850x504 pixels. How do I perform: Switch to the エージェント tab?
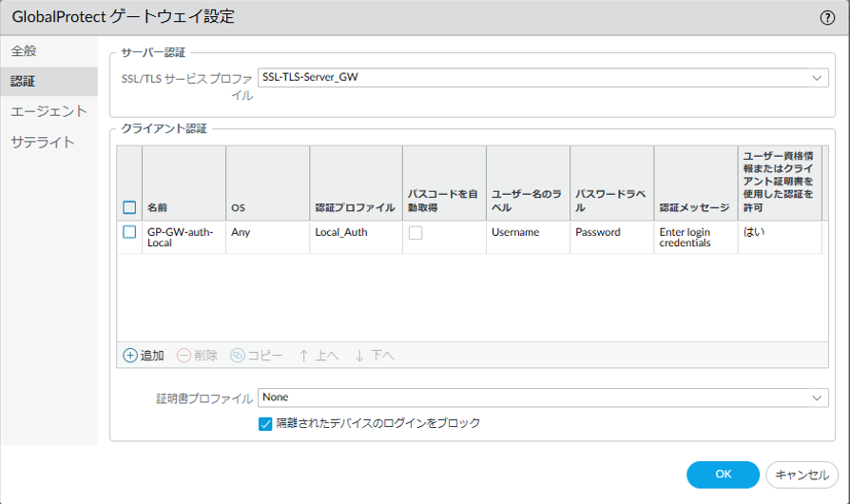(48, 111)
